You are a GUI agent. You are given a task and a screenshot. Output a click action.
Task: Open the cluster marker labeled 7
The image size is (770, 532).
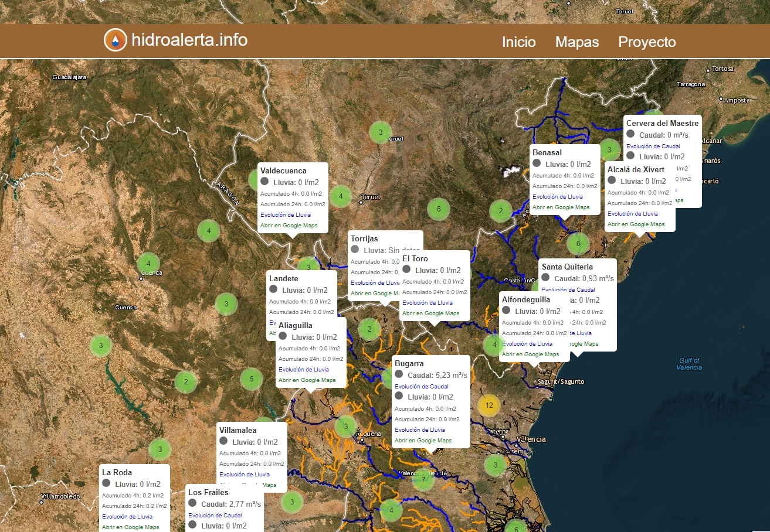coord(423,480)
